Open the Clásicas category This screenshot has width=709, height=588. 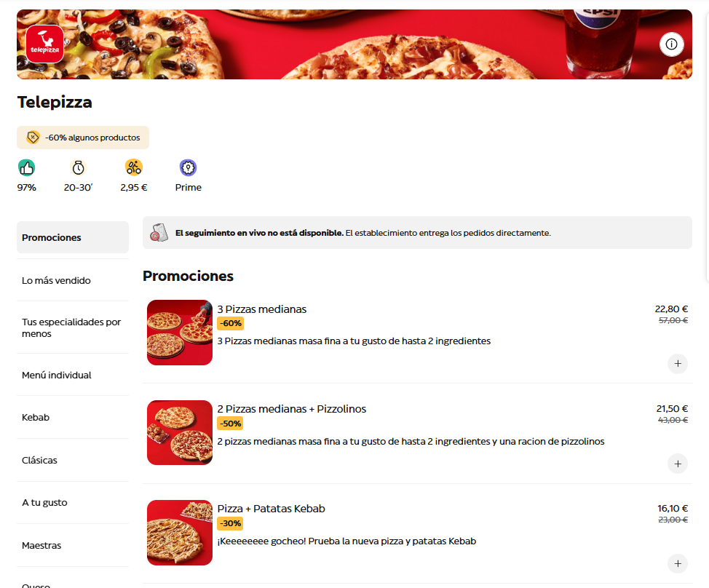point(73,460)
